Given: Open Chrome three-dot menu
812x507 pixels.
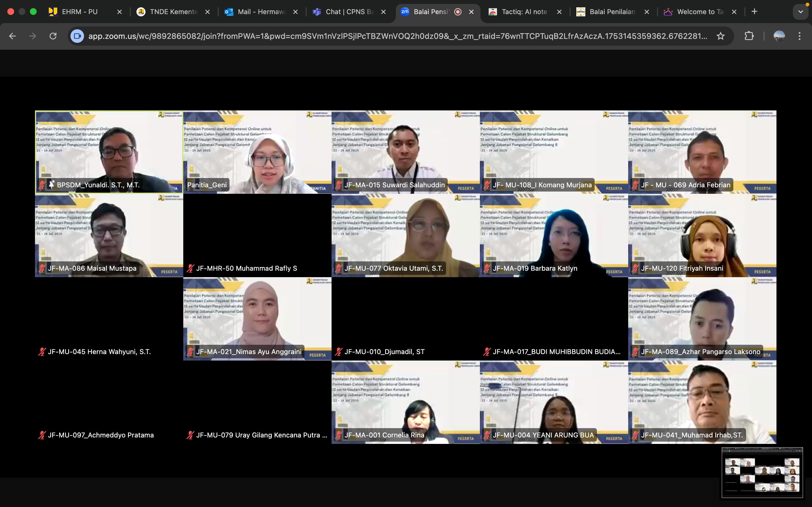Looking at the screenshot, I should point(800,36).
